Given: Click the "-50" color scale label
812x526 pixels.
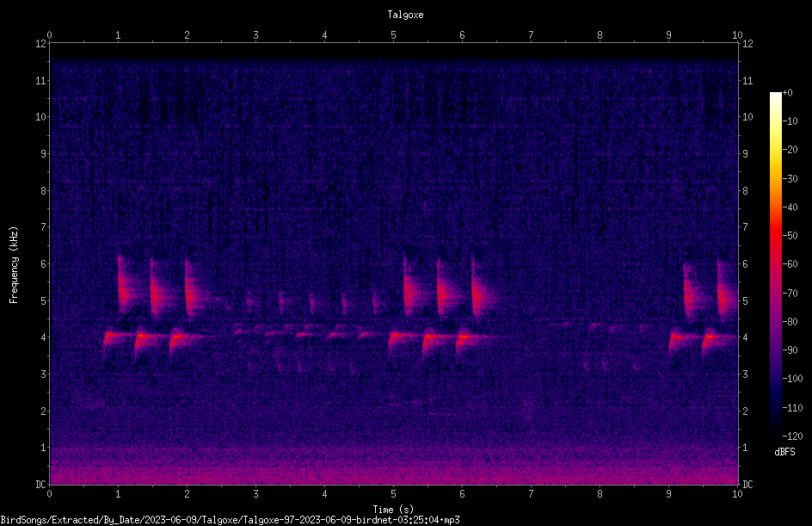Looking at the screenshot, I should coord(790,236).
